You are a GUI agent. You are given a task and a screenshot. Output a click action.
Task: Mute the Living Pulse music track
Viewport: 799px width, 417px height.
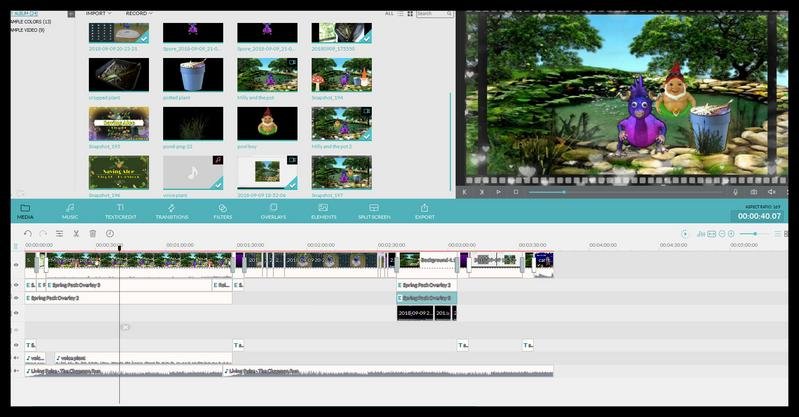click(x=16, y=371)
